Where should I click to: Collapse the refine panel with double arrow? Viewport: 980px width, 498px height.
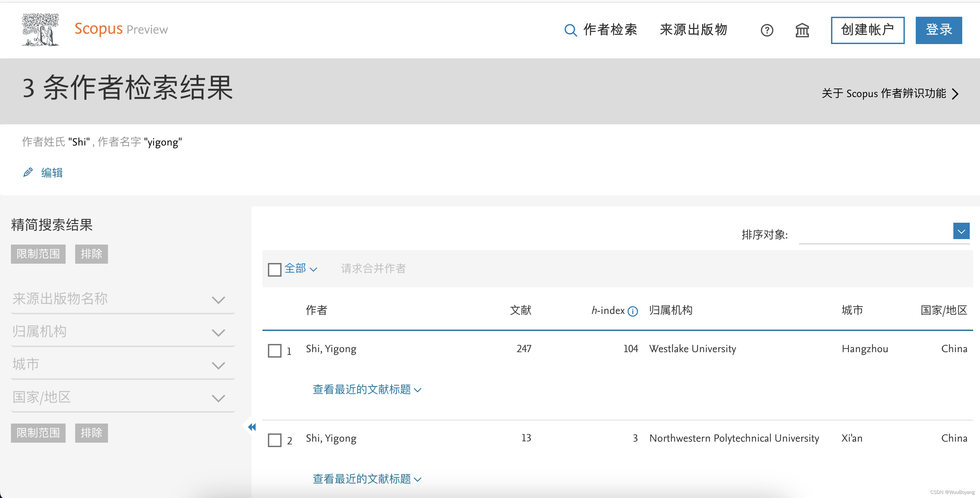(251, 427)
